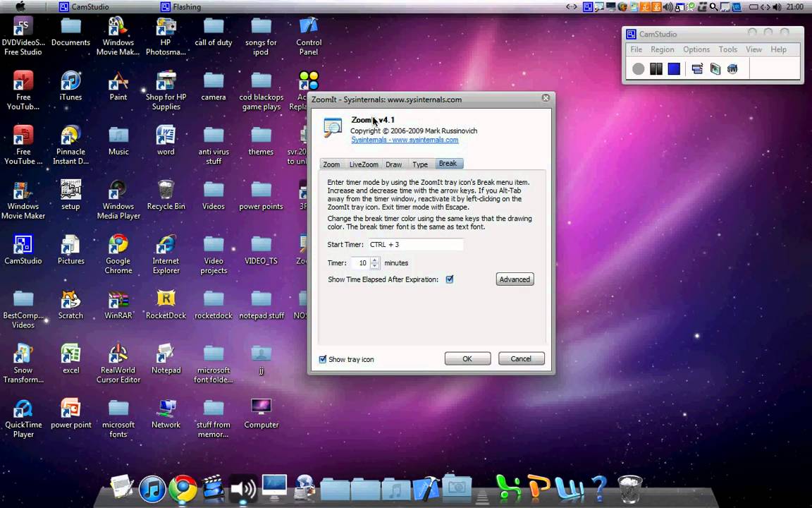
Task: Open the Region menu in CamStudio
Action: pos(663,49)
